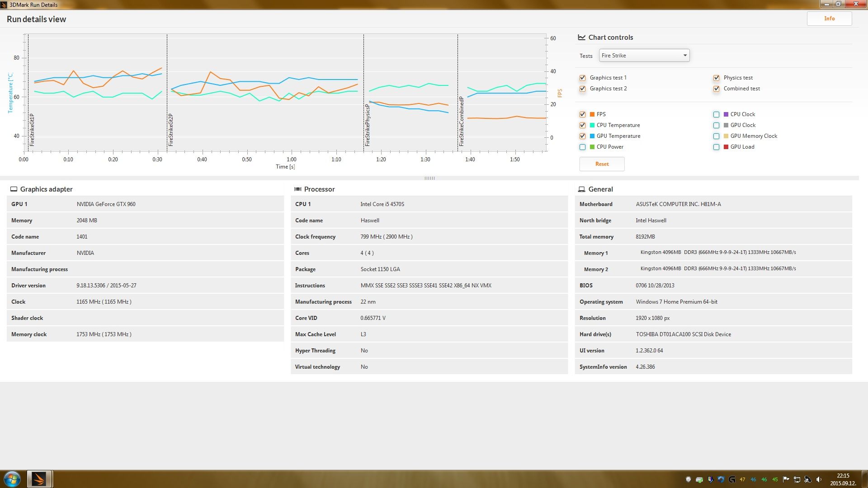
Task: Select the NVIDIA GeForce GTX 960 value
Action: point(106,204)
